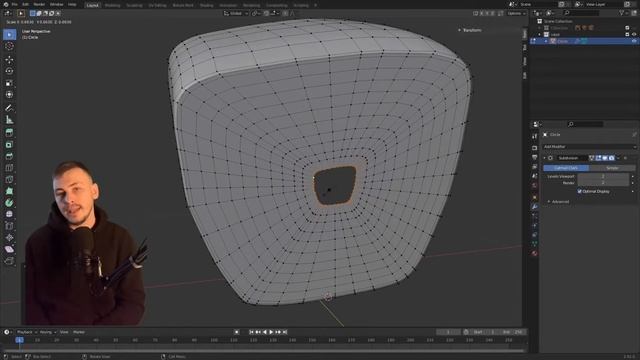Select the Circle object in outliner
The height and width of the screenshot is (360, 640).
[562, 41]
